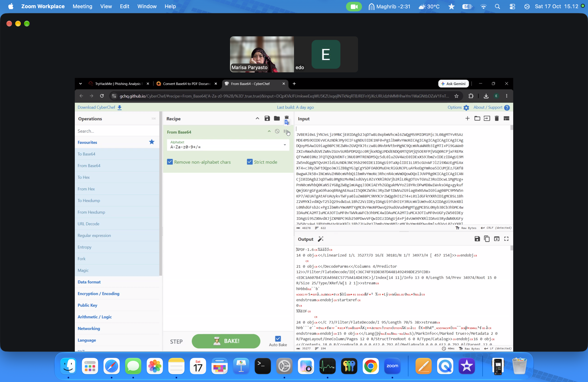
Task: Click the Output magic wand icon
Action: pyautogui.click(x=320, y=239)
